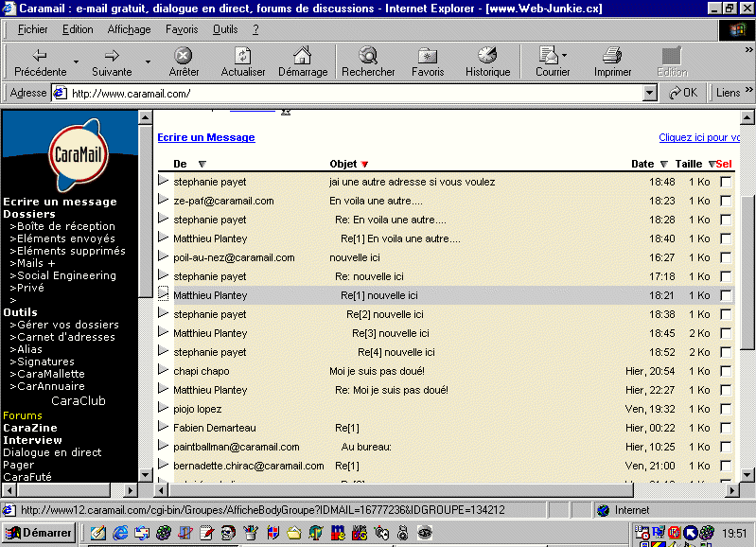Click the message list horizontal scrollbar thumb
This screenshot has width=756, height=547.
(x=400, y=490)
